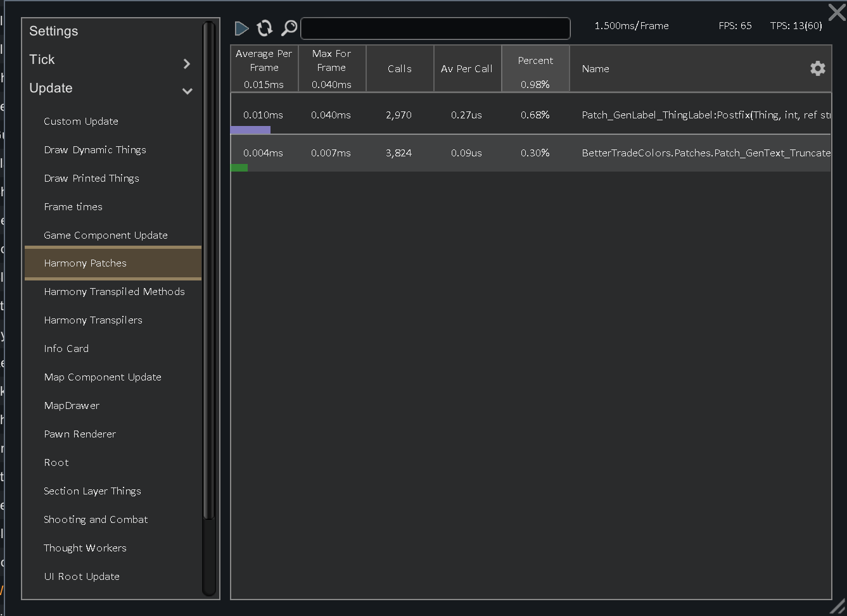847x616 pixels.
Task: Sort by Av Per Call column
Action: point(467,68)
